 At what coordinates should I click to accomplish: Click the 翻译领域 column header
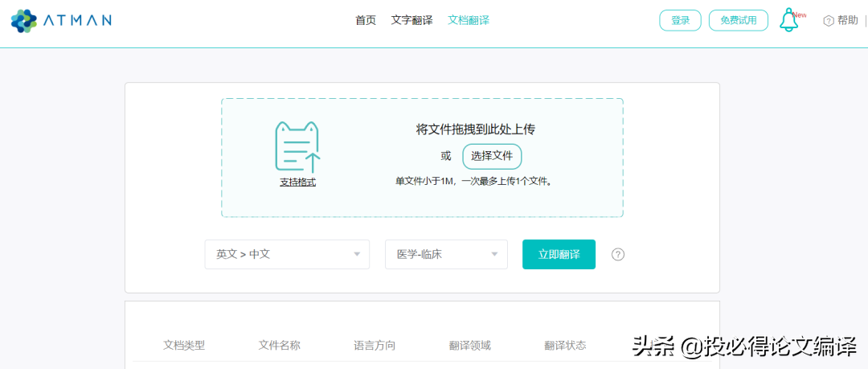point(470,346)
